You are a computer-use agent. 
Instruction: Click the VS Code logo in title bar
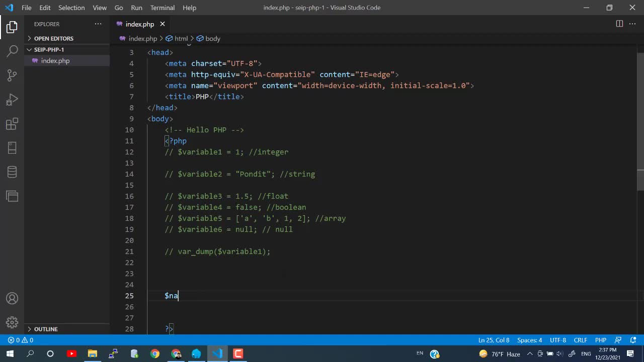(x=9, y=8)
